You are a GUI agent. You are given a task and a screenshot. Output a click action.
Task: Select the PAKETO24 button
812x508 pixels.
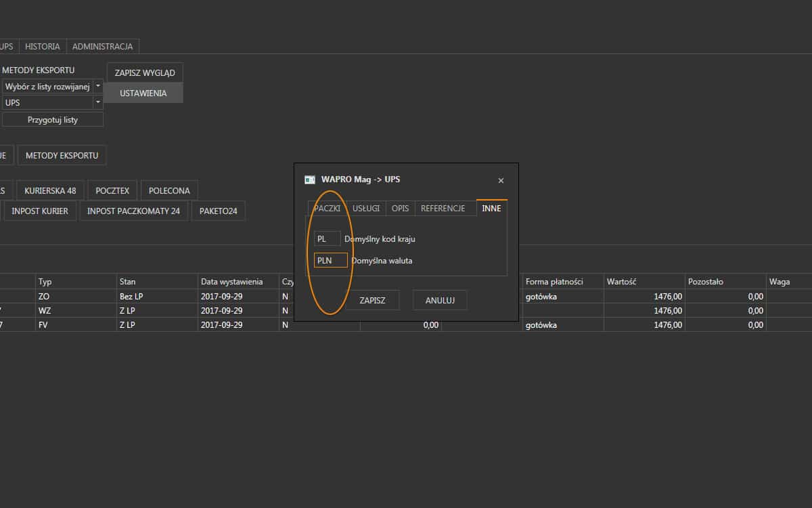[x=218, y=211]
